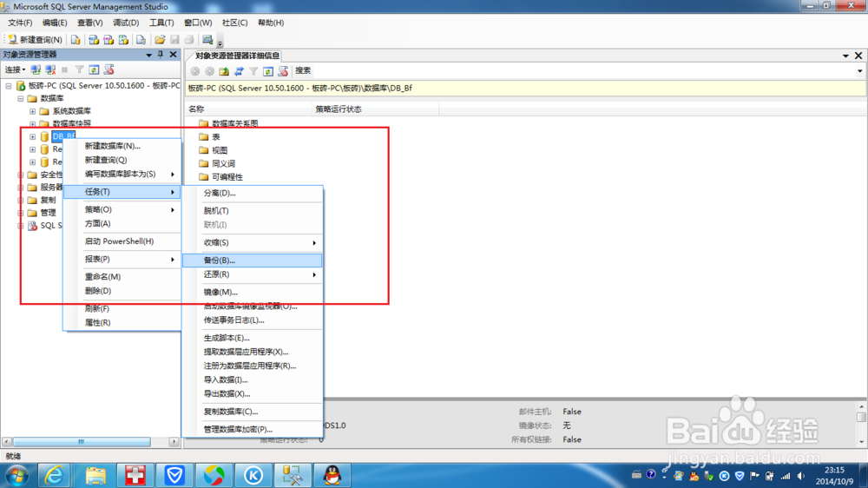Open the 收缩(S) submenu

coord(253,242)
